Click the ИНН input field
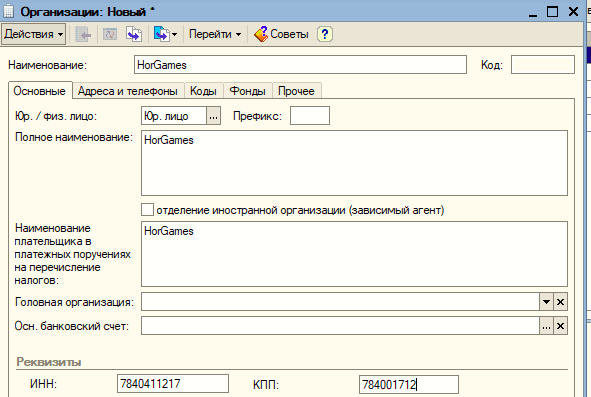Viewport: 591px width, 397px height. (x=173, y=384)
